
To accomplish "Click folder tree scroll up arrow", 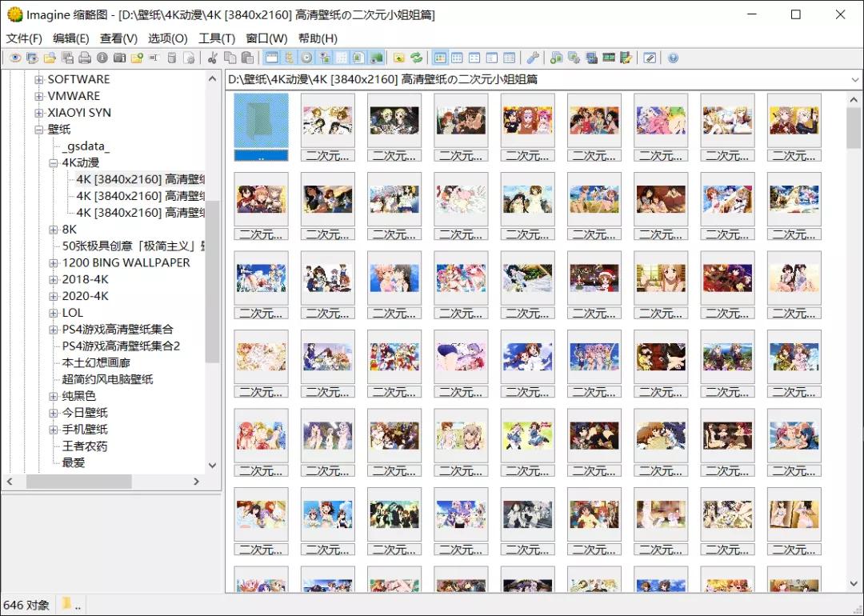I will tap(213, 78).
